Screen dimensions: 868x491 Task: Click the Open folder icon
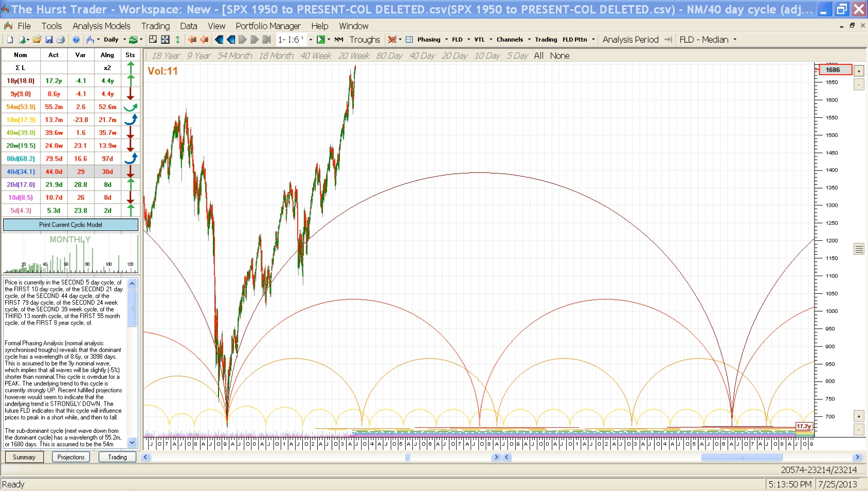[x=37, y=40]
